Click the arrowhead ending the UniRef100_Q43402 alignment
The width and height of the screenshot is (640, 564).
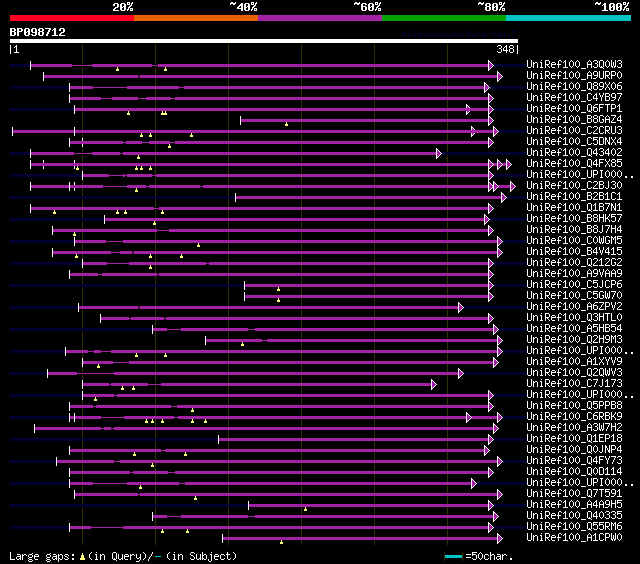(439, 153)
